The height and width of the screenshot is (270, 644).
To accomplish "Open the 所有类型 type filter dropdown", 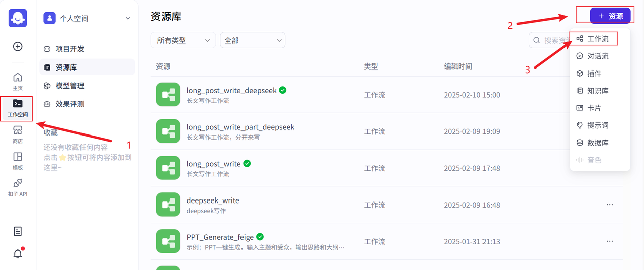I will click(x=183, y=40).
